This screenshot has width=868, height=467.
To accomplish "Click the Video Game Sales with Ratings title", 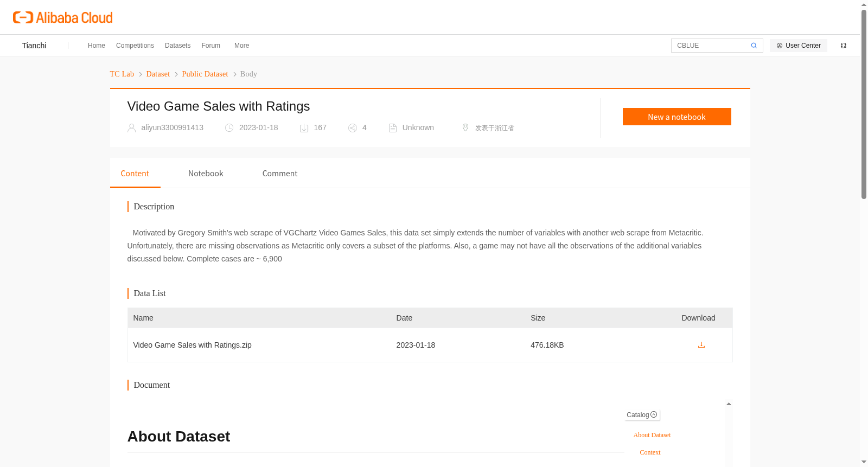I will pos(219,106).
